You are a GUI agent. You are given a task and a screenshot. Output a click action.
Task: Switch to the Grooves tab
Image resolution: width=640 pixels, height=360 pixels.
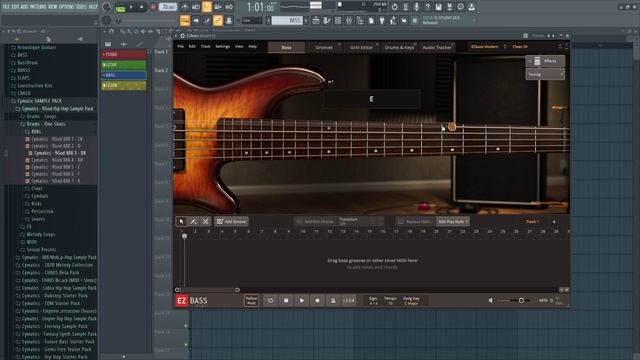pyautogui.click(x=324, y=47)
